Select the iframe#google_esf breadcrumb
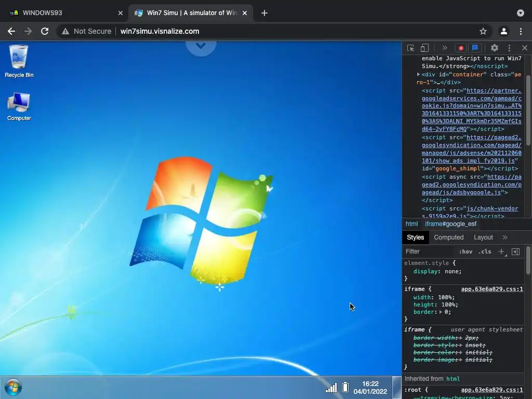Viewport: 532px width, 399px height. point(450,224)
